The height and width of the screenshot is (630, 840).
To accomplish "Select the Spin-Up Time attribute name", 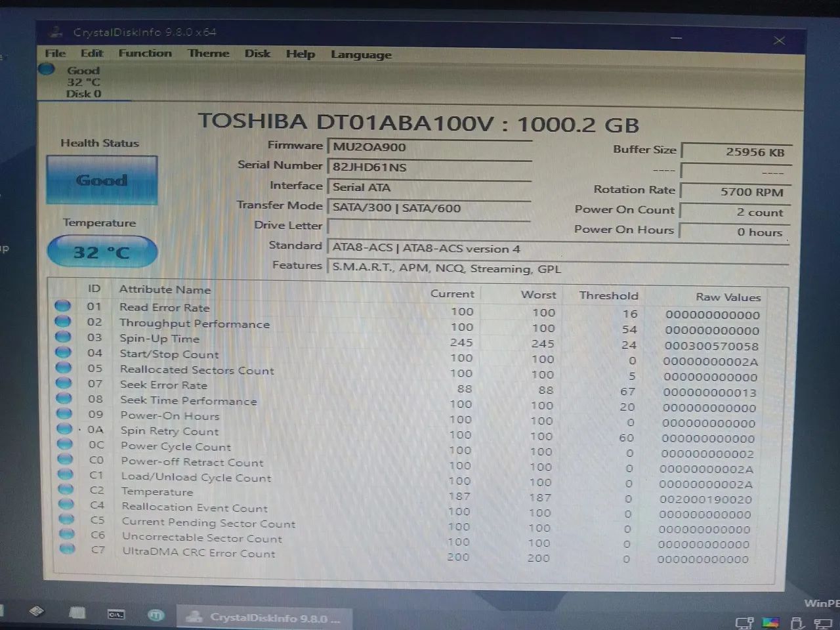I will click(159, 339).
